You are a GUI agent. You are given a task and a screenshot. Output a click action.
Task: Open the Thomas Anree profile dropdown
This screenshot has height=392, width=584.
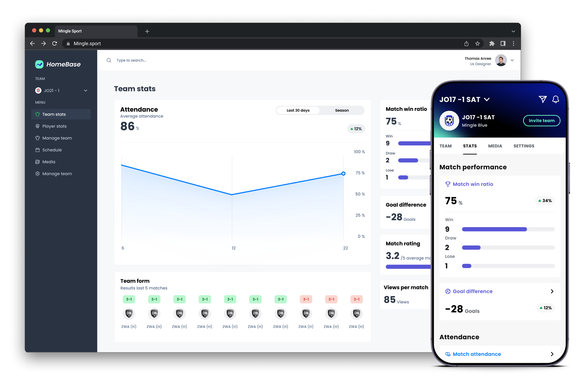(x=512, y=60)
